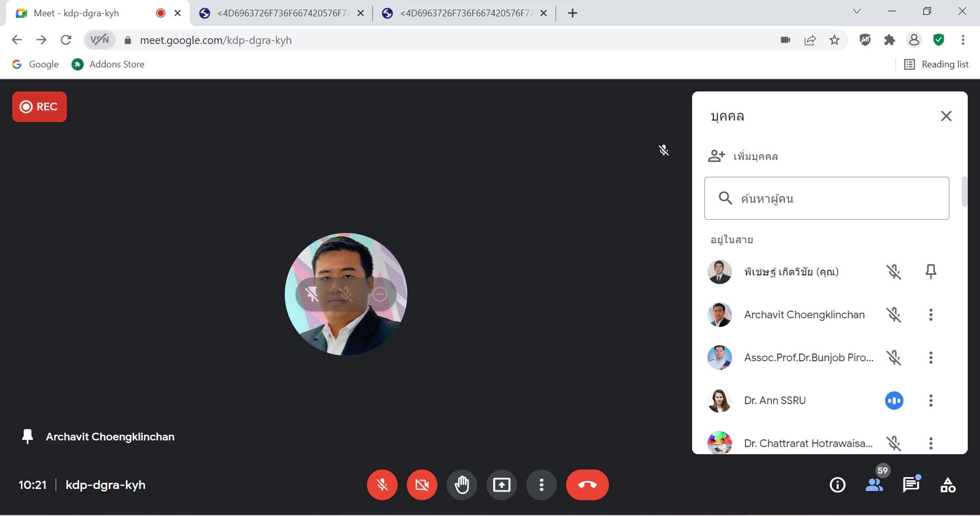Screen dimensions: 980x516
Task: Open a new browser tab
Action: coord(572,13)
